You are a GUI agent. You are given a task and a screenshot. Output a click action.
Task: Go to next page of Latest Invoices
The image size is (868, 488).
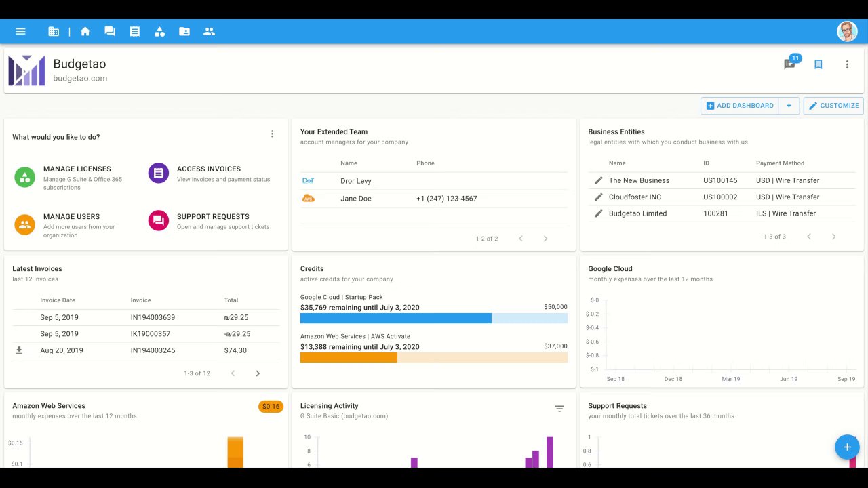(258, 373)
